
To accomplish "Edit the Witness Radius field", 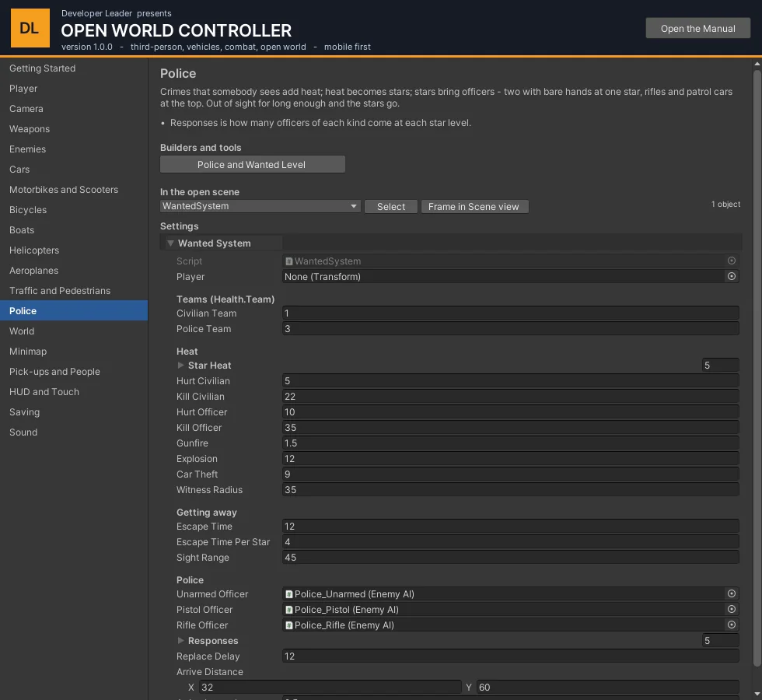I will [x=510, y=489].
